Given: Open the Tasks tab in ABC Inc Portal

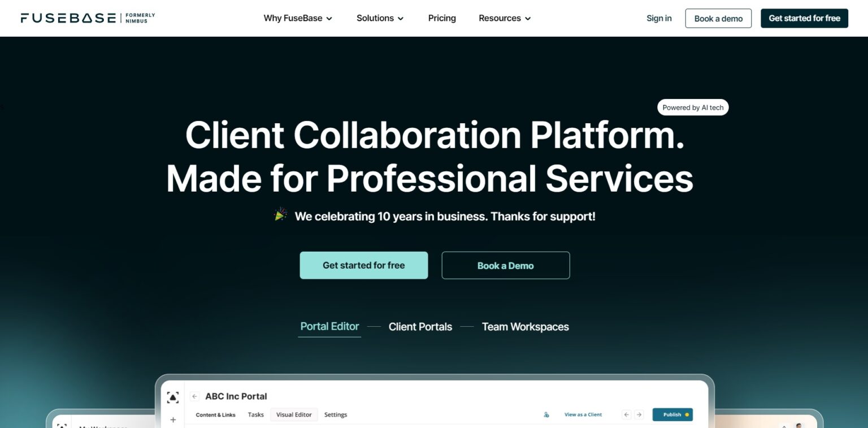Looking at the screenshot, I should [x=255, y=414].
